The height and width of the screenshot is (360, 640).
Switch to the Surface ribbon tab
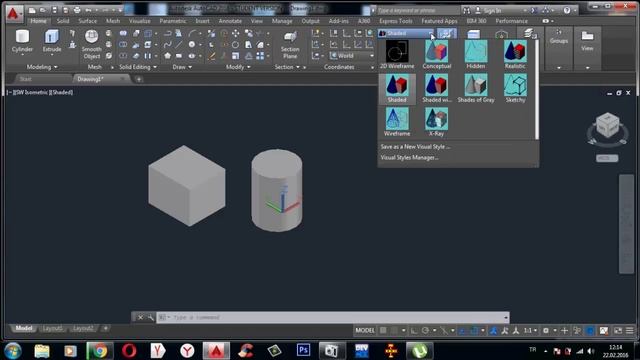(x=87, y=21)
